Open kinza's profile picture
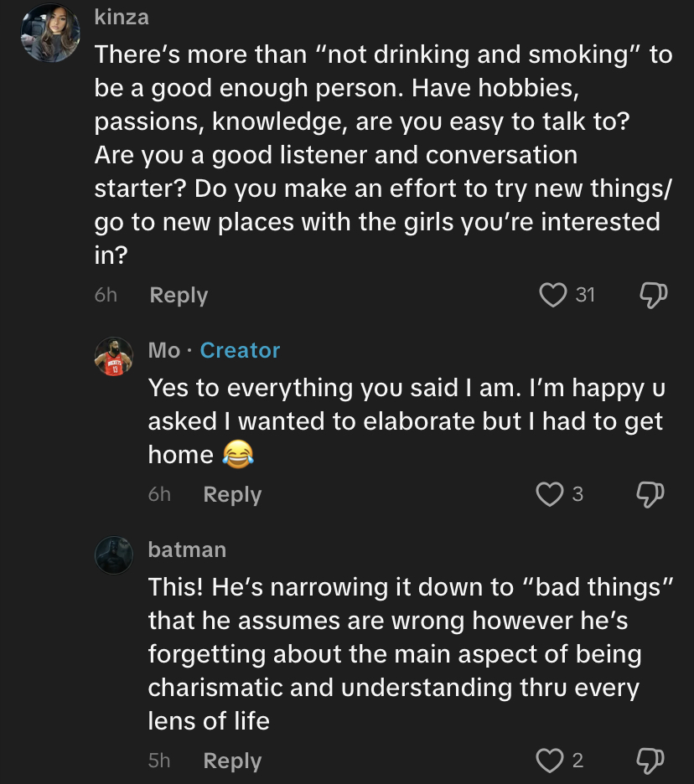694x784 pixels. tap(50, 34)
